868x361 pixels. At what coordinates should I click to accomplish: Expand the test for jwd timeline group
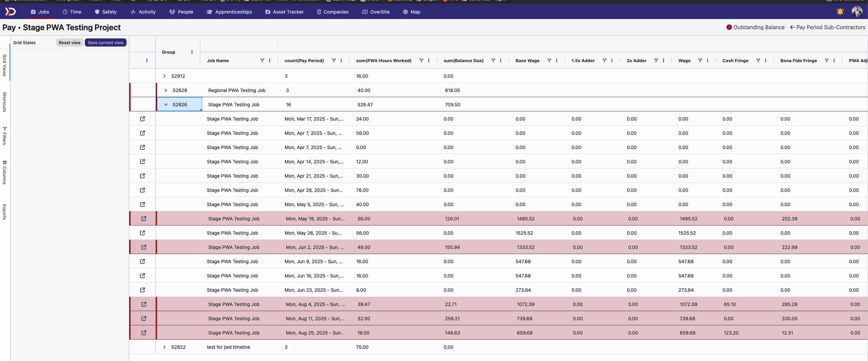tap(165, 347)
